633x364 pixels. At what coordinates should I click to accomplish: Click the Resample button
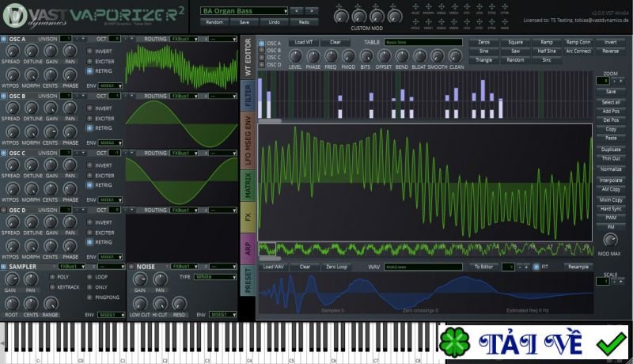(578, 267)
